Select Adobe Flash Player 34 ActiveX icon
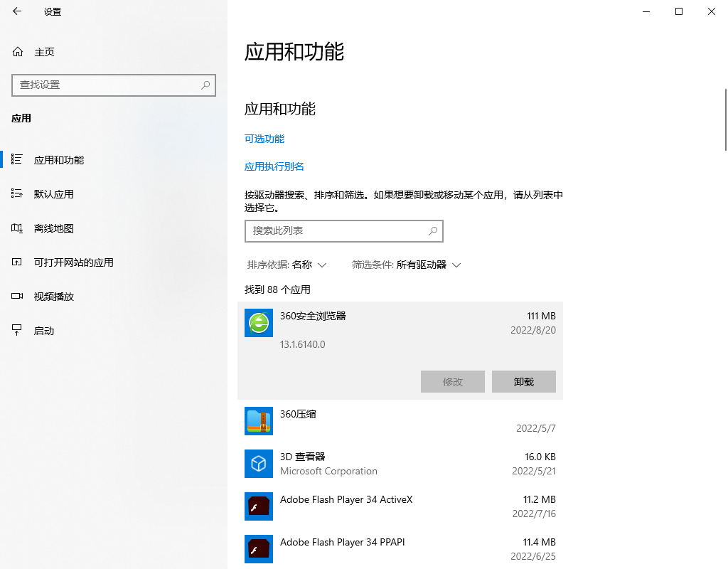This screenshot has width=728, height=569. (259, 506)
